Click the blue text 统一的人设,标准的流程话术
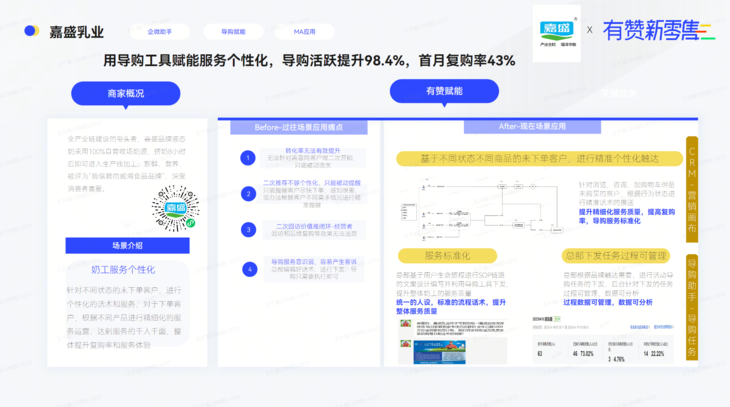 tap(451, 306)
